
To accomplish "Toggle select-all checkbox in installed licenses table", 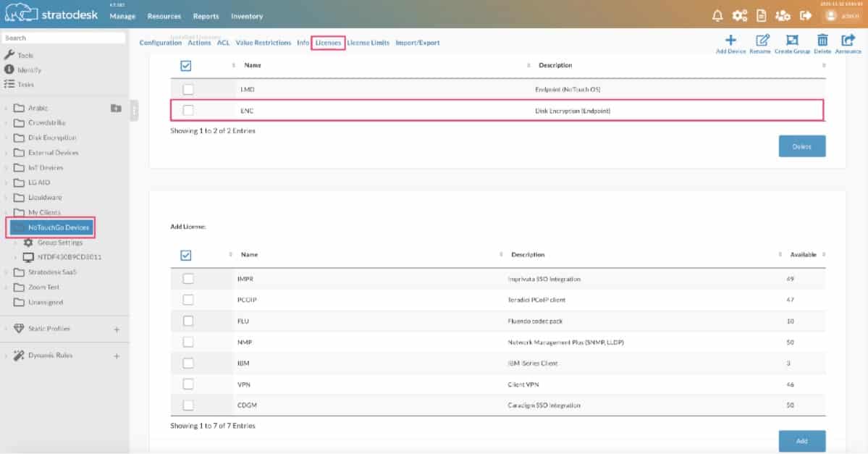I will coord(186,66).
